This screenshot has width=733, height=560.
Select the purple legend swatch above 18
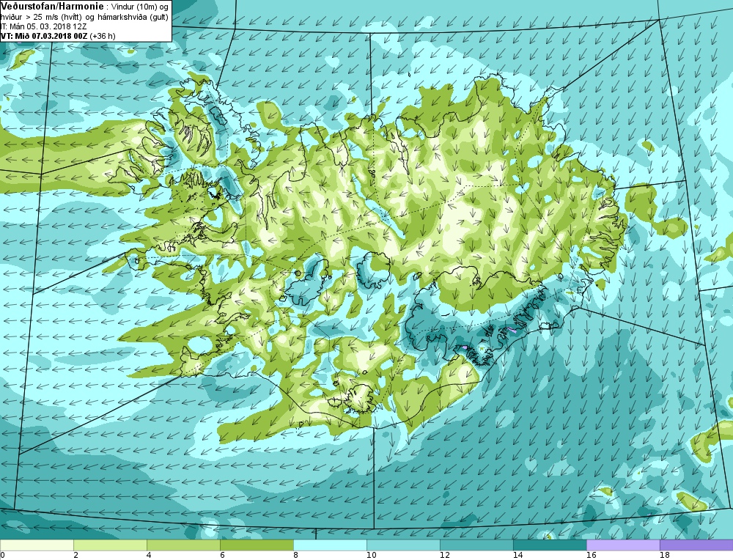tap(696, 545)
